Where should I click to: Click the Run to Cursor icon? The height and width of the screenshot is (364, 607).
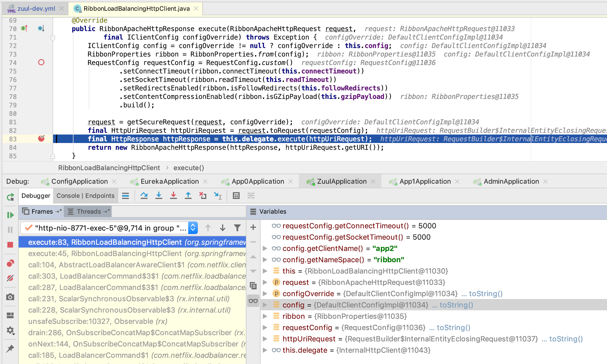point(218,196)
